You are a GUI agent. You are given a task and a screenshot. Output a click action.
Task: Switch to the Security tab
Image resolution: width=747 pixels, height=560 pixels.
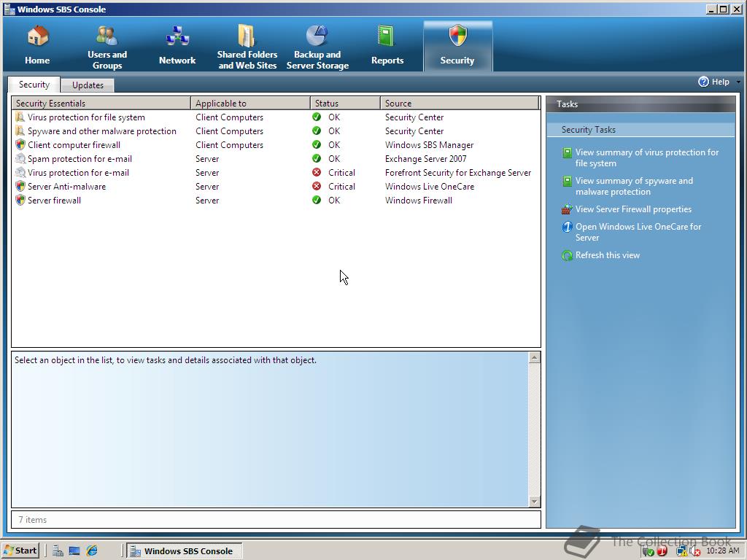point(34,85)
